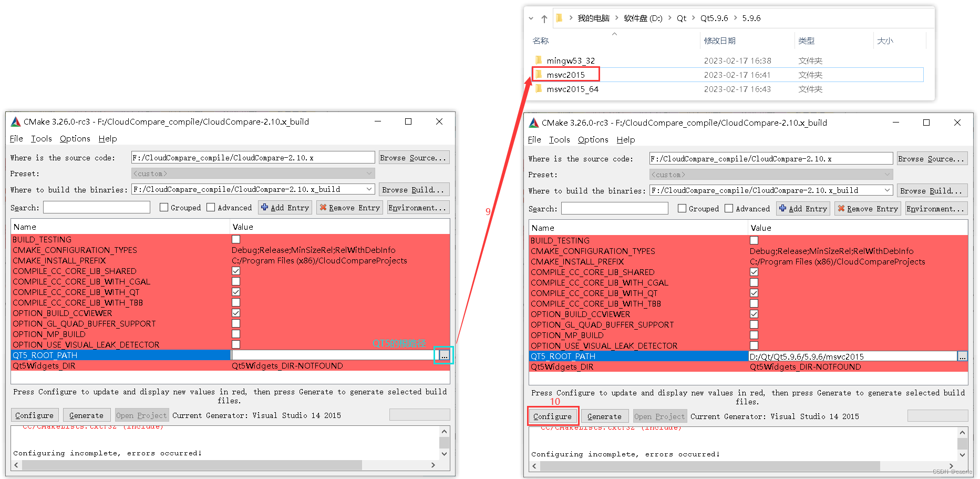Click source code path field in right window
980x479 pixels.
point(771,159)
